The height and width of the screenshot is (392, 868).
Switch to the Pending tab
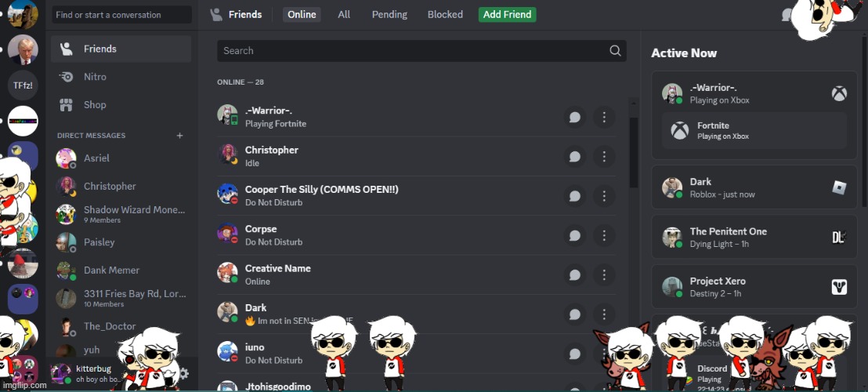coord(389,14)
